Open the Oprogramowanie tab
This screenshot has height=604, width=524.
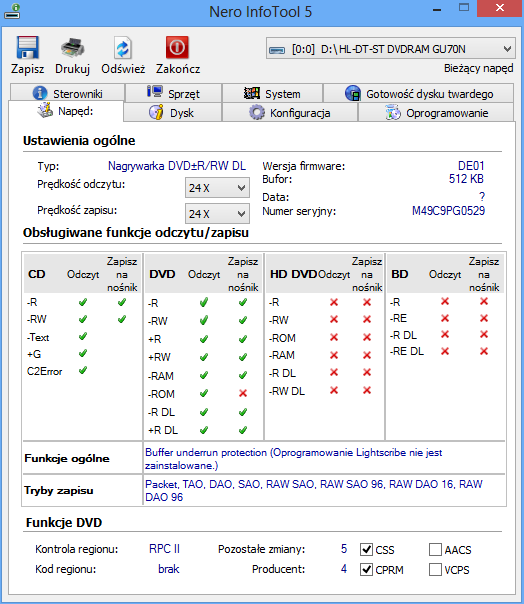[x=436, y=112]
